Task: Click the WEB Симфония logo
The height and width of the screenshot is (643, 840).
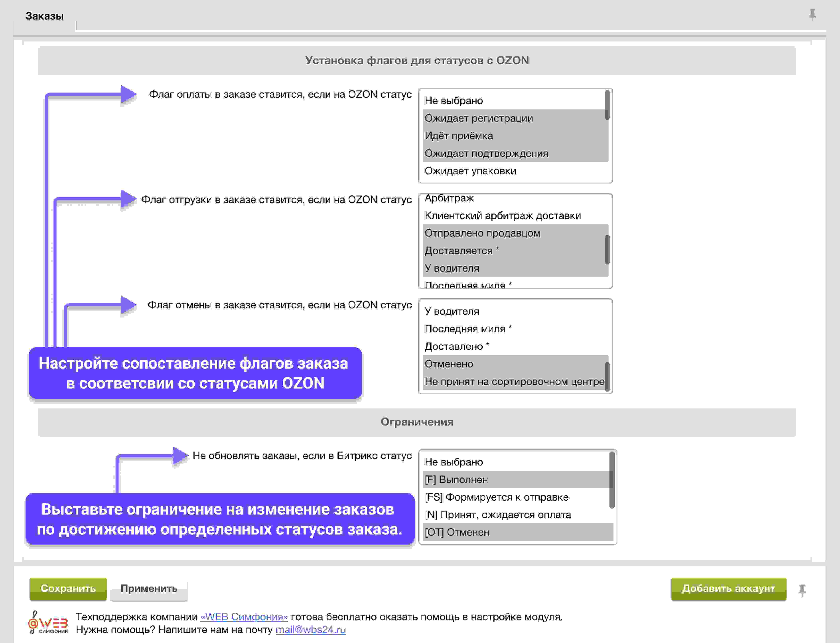Action: [x=48, y=623]
